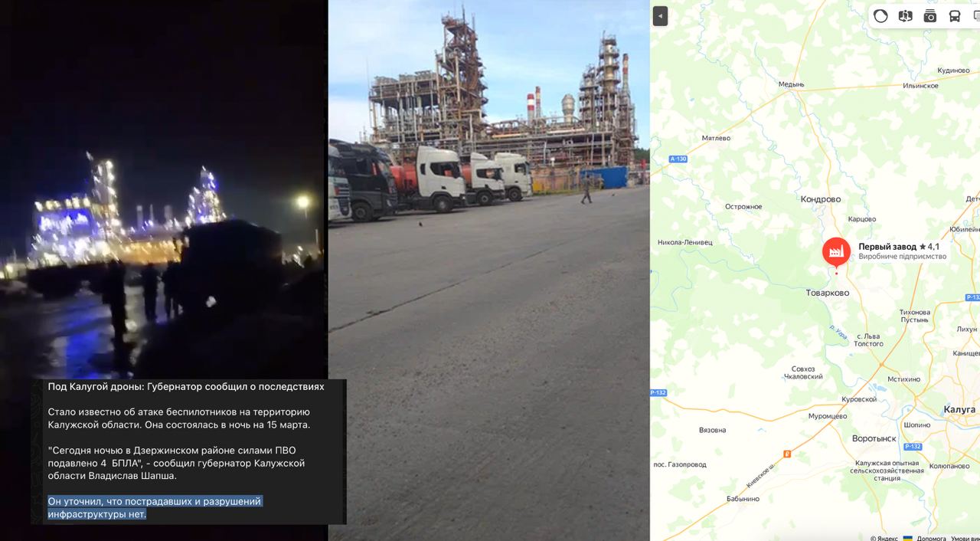
Task: Collapse the map side panel arrow
Action: point(660,16)
